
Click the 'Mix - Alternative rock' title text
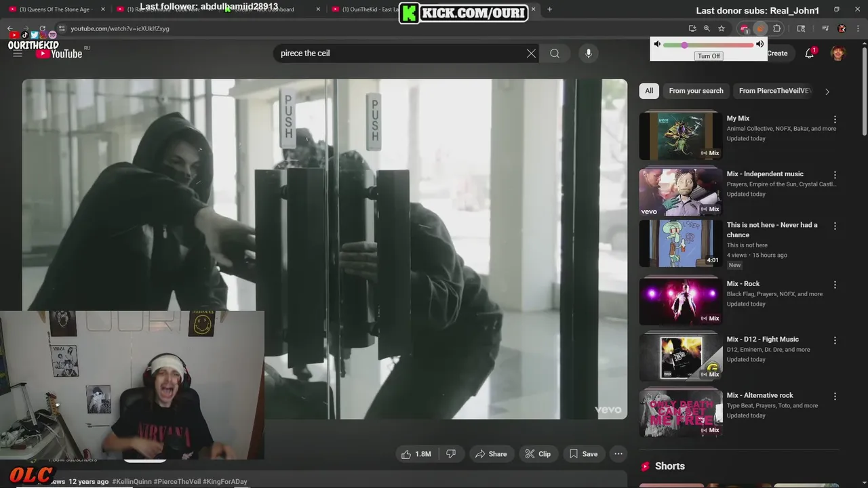[759, 395]
